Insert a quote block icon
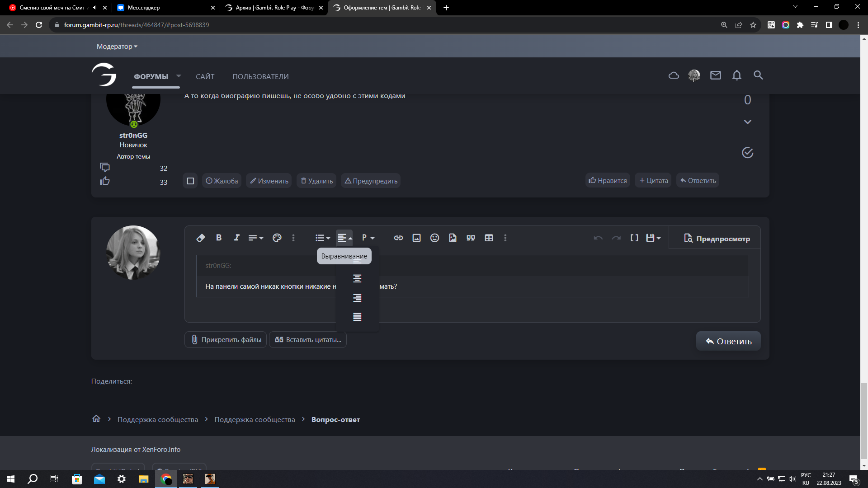The height and width of the screenshot is (488, 868). click(x=471, y=238)
